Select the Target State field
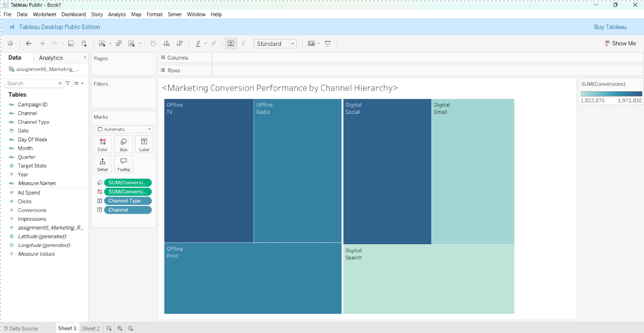The image size is (644, 333). click(x=32, y=166)
